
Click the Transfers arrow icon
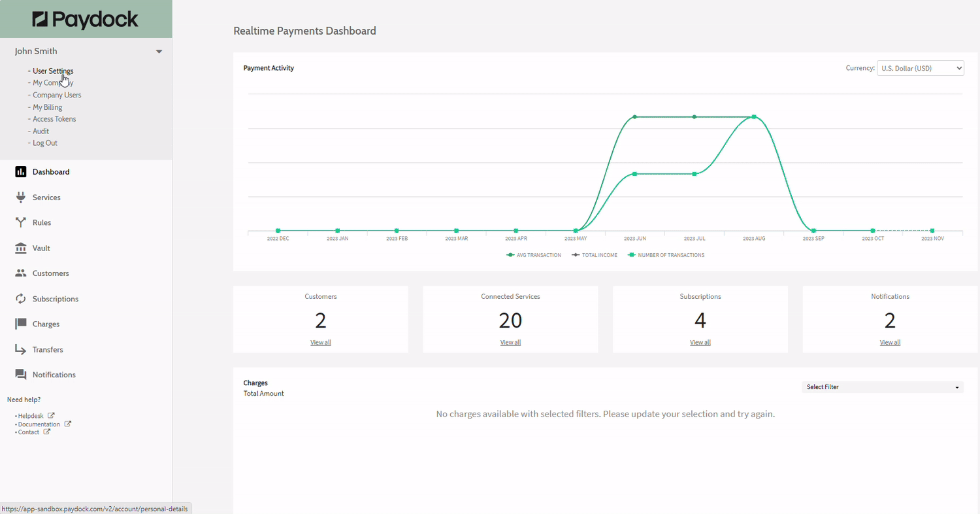click(21, 350)
